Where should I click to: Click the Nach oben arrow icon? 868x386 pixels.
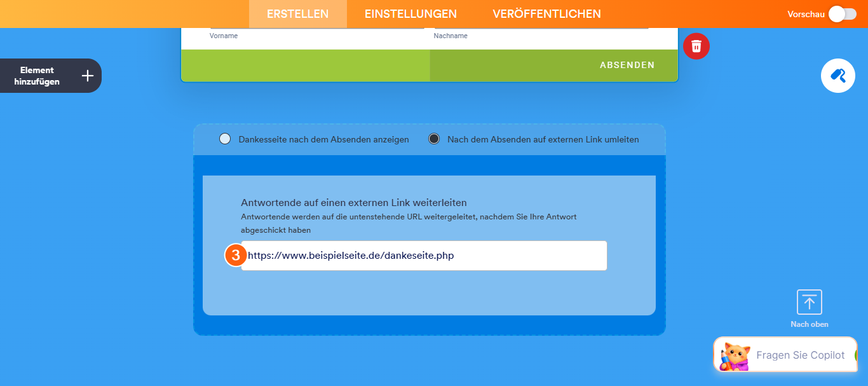(809, 302)
